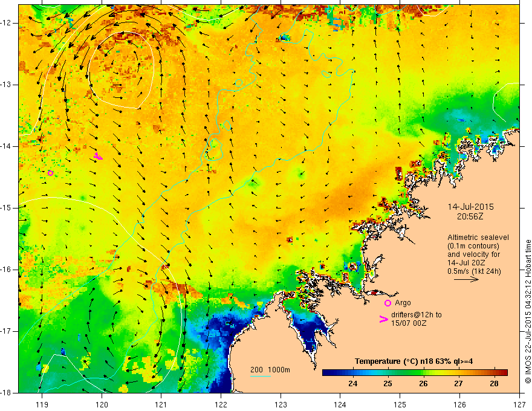Image resolution: width=532 pixels, height=411 pixels.
Task: Click the longitude axis label "127"
Action: pyautogui.click(x=519, y=405)
